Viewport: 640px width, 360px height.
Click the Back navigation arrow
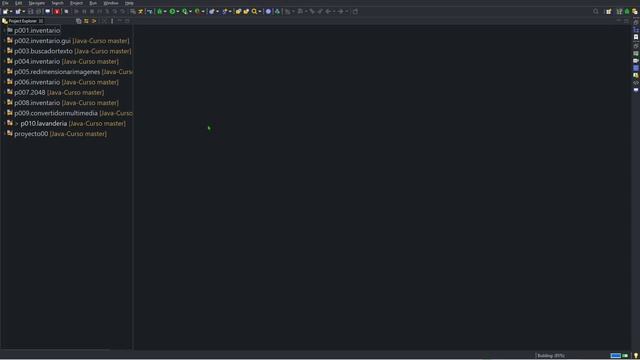point(328,11)
